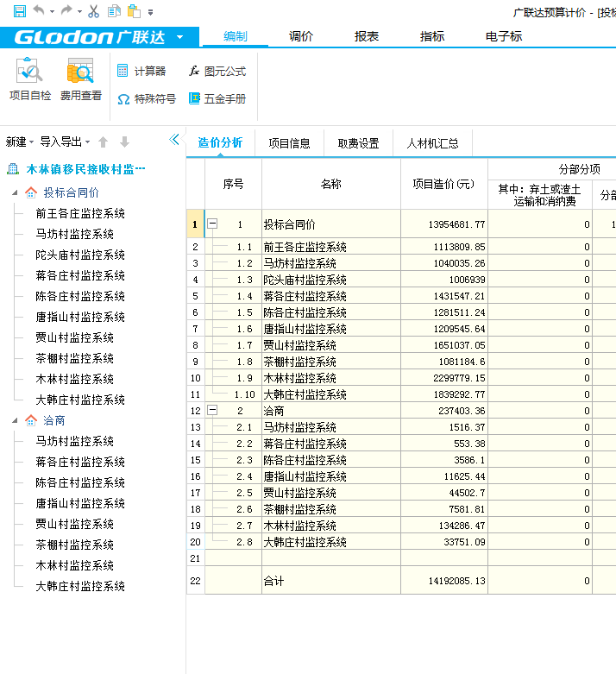Screen dimensions: 616x674
Task: Open the quick access toolbar customize arrow
Action: click(x=150, y=12)
